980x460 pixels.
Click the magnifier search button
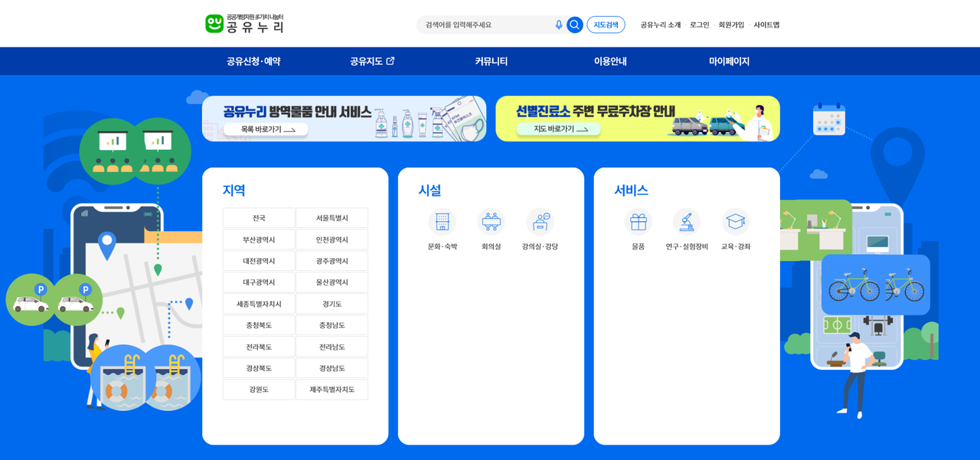(574, 25)
